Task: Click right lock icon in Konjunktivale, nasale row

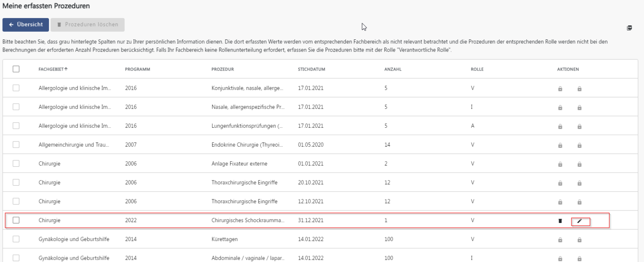Action: click(580, 89)
